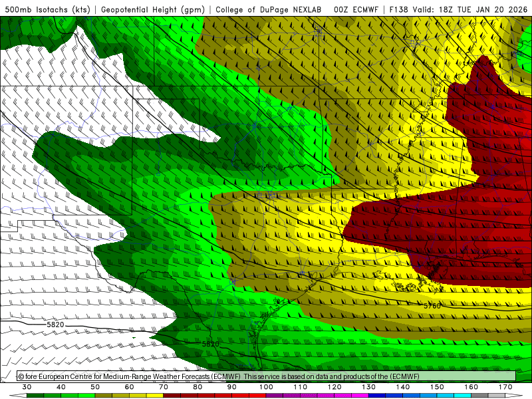532x399 pixels.
Task: Click the 5820 contour label over south Texas
Action: (210, 344)
